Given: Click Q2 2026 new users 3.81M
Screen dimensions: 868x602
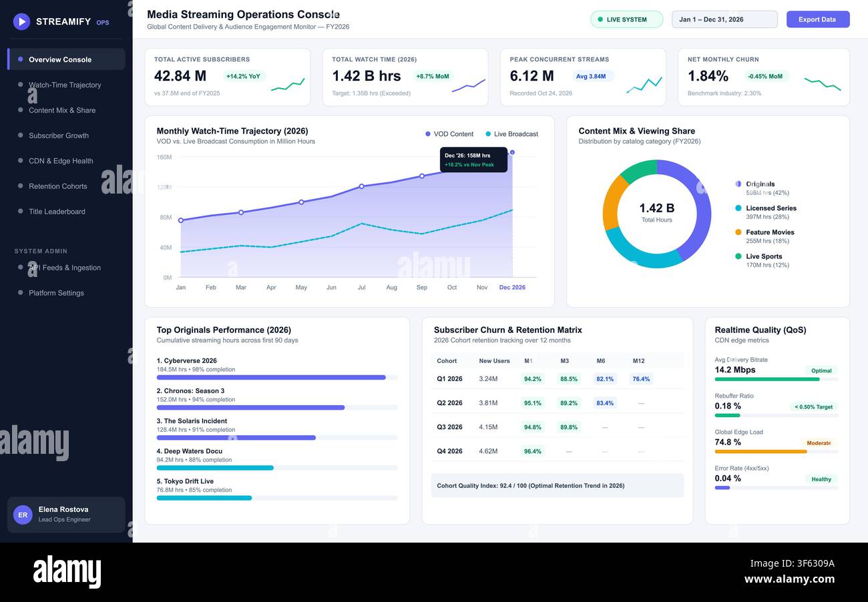Looking at the screenshot, I should [488, 403].
